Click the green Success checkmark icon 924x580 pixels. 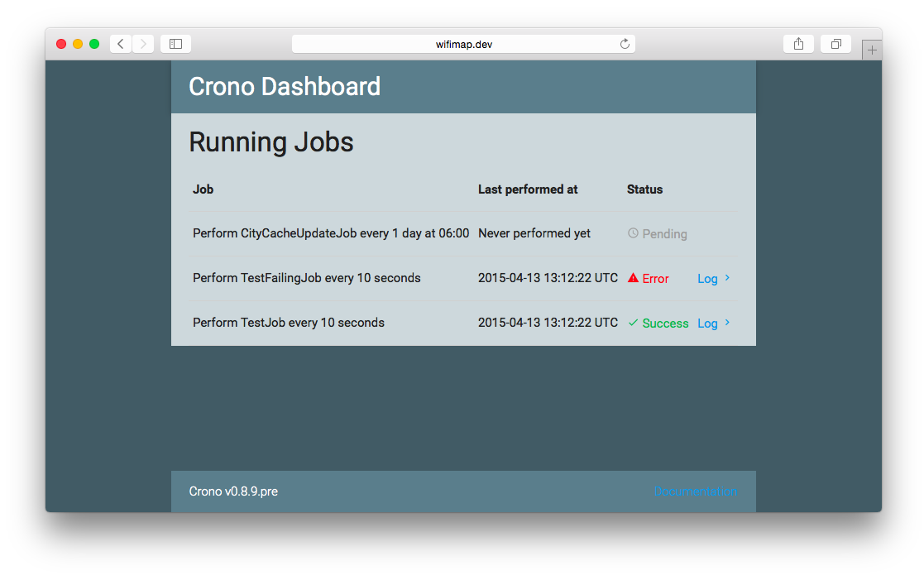pyautogui.click(x=633, y=323)
